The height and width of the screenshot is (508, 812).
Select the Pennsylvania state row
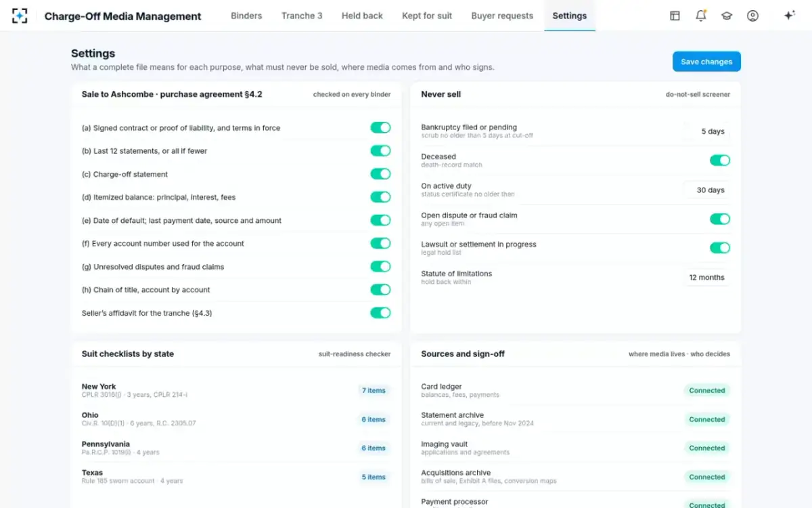pos(236,448)
